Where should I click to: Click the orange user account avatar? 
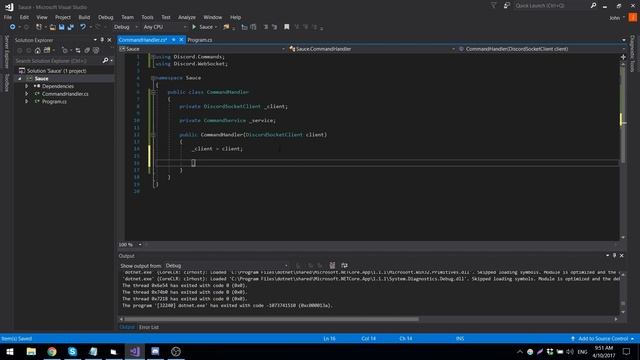pos(633,18)
